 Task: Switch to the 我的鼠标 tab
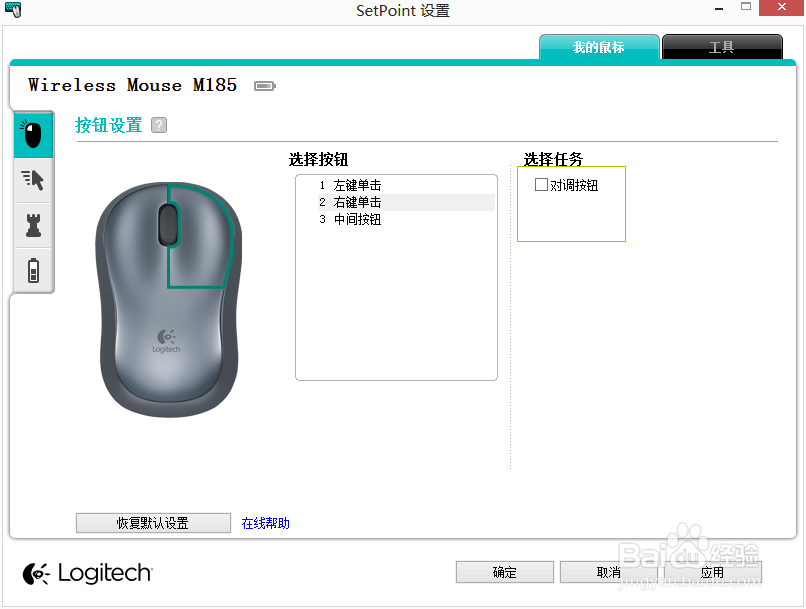(x=599, y=47)
